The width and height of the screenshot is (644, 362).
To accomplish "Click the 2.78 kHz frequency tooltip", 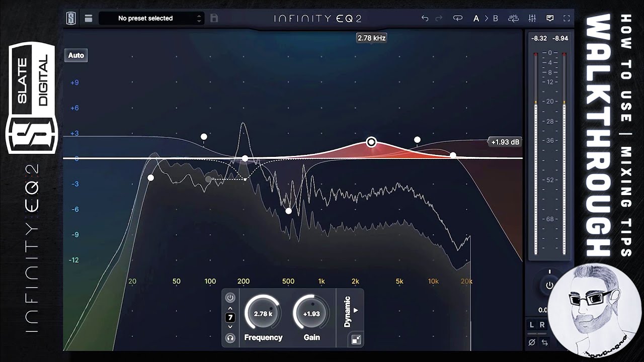I will pyautogui.click(x=372, y=38).
